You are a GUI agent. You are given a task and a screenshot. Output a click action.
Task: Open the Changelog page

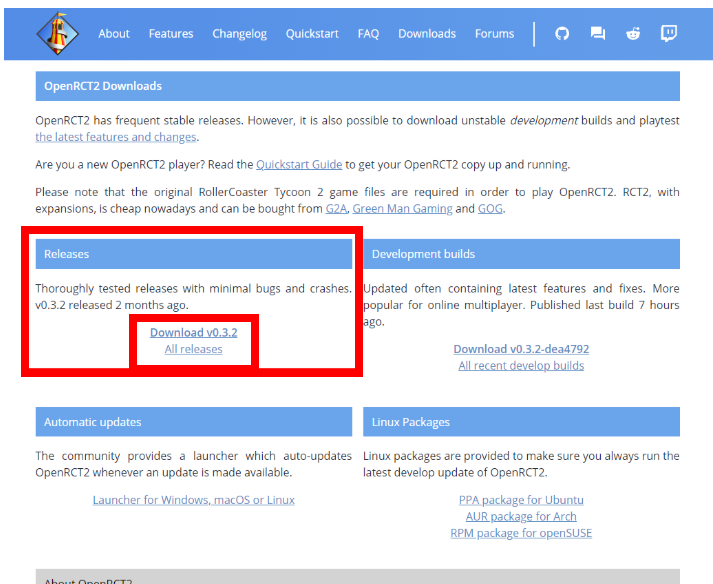240,34
